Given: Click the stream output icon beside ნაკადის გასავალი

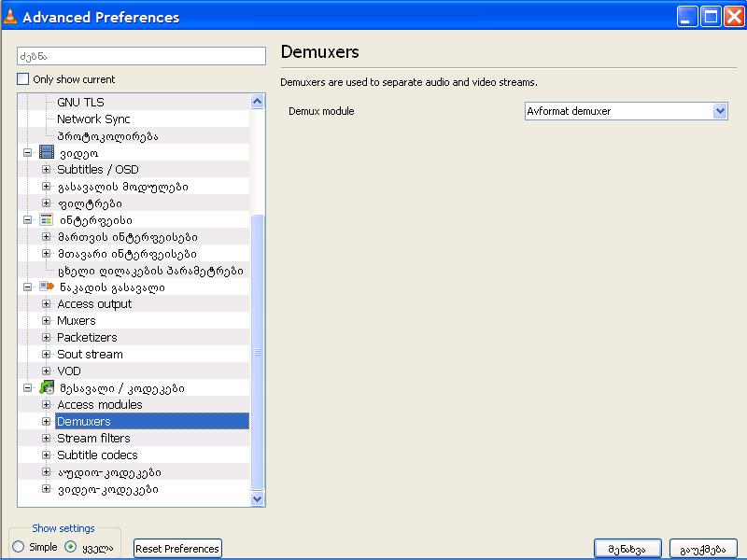Looking at the screenshot, I should click(47, 287).
